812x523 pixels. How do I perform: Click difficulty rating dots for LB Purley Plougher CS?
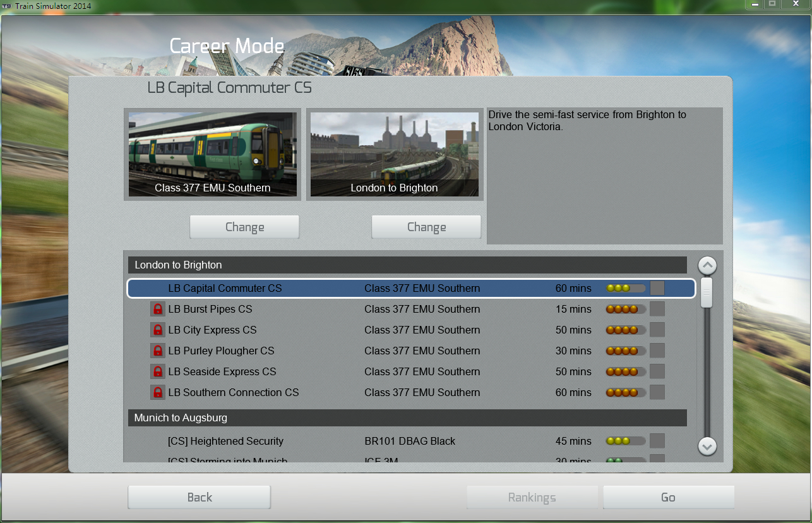[x=626, y=351]
